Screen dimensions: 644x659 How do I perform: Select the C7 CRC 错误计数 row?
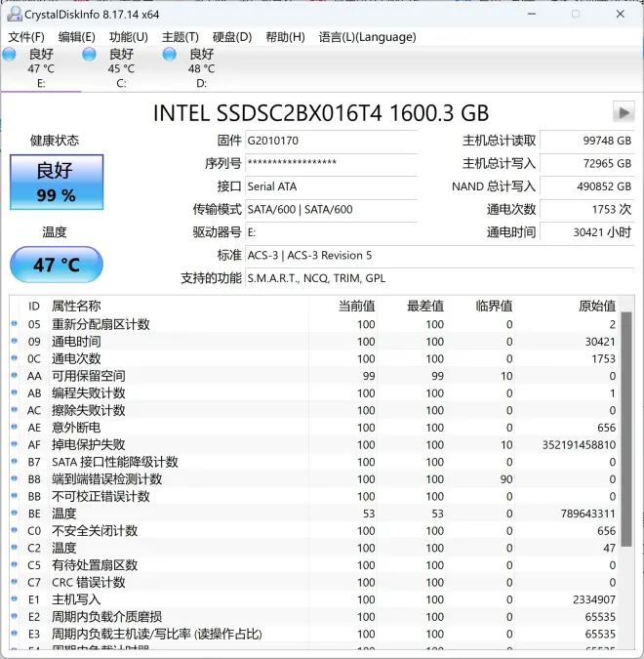click(314, 583)
